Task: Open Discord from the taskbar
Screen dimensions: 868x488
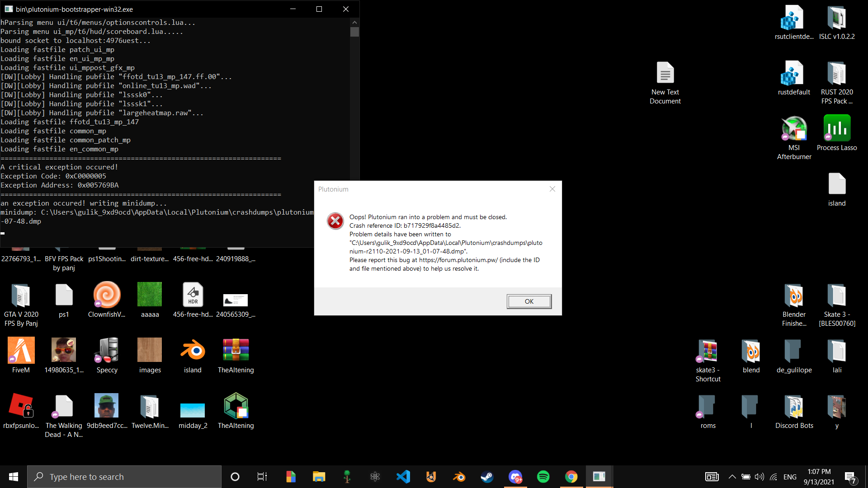Action: (x=515, y=477)
